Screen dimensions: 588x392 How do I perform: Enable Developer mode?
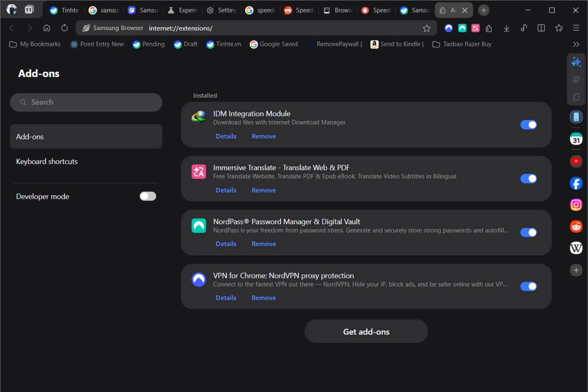point(148,196)
